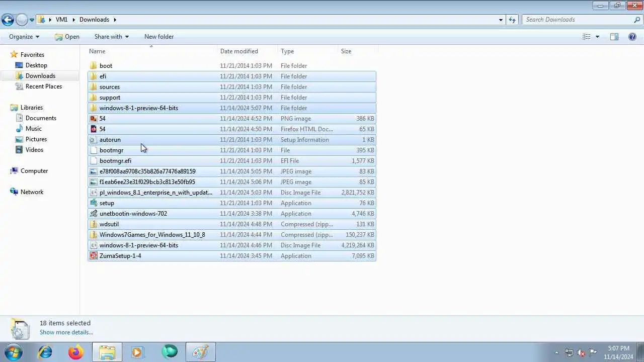The width and height of the screenshot is (644, 362).
Task: Select Desktop in navigation pane
Action: tap(36, 65)
